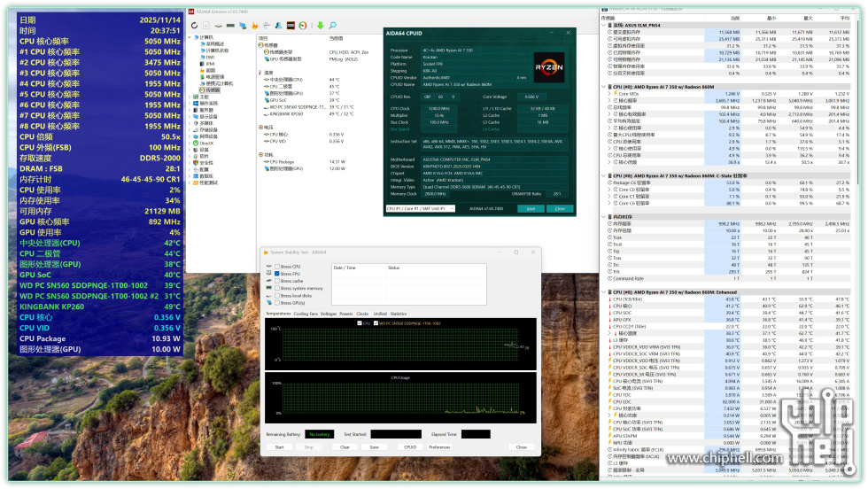Image resolution: width=868 pixels, height=489 pixels.
Task: Open the System Stability Test flame icon
Action: tap(254, 26)
